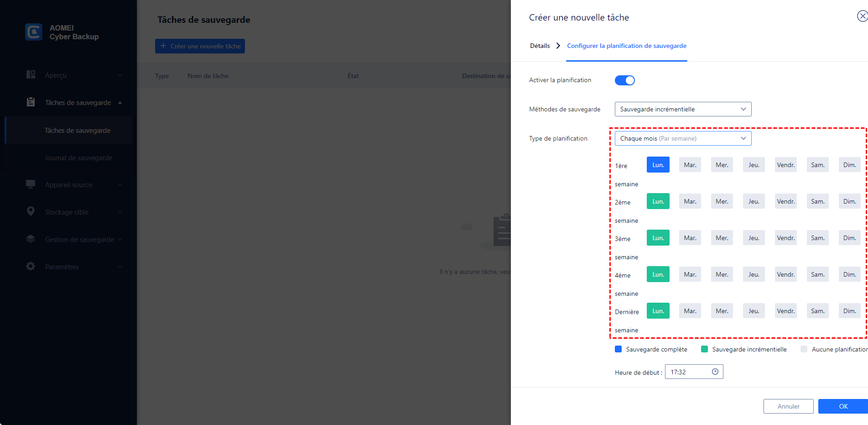Click the Heure de début time field
The image size is (868, 425).
(689, 372)
